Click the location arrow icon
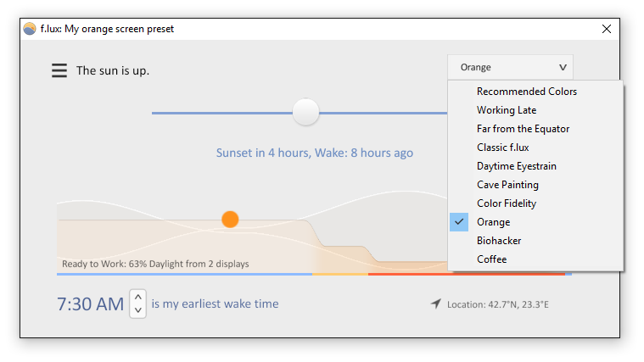The image size is (644, 362). click(x=436, y=304)
